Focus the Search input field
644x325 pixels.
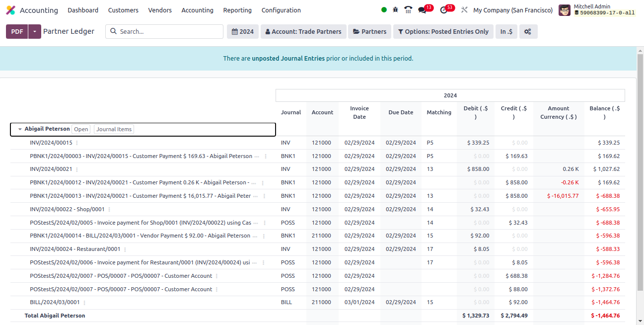click(164, 31)
